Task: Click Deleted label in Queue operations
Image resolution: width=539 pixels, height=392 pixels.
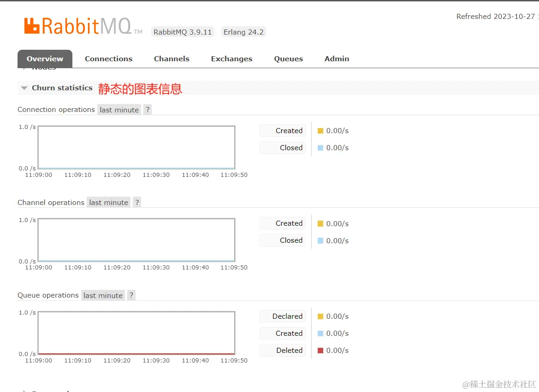Action: pos(283,351)
